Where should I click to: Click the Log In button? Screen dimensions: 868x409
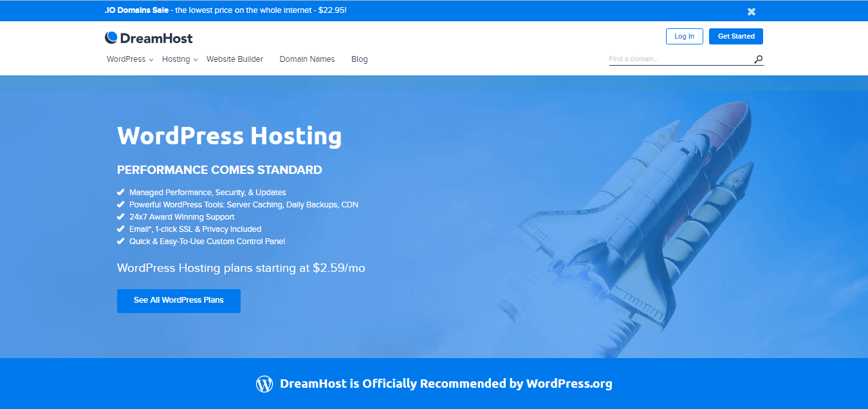(x=684, y=36)
